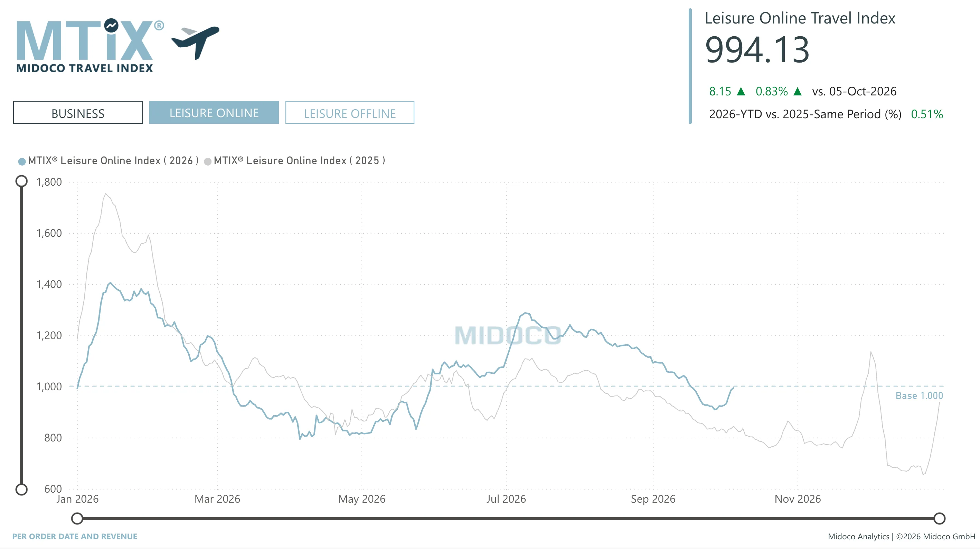Click the 'Jul 2026' x-axis label
980x549 pixels.
(x=506, y=499)
